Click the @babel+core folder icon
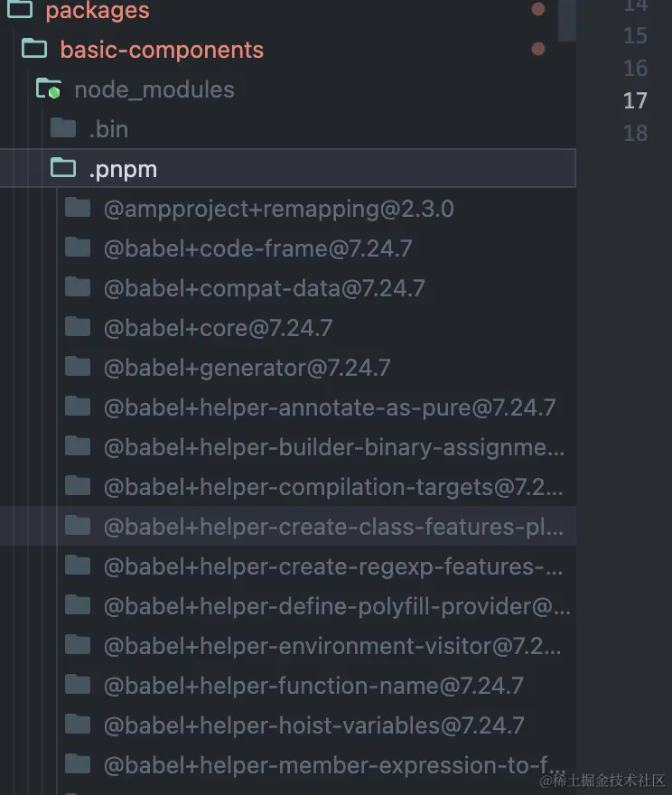 (78, 328)
